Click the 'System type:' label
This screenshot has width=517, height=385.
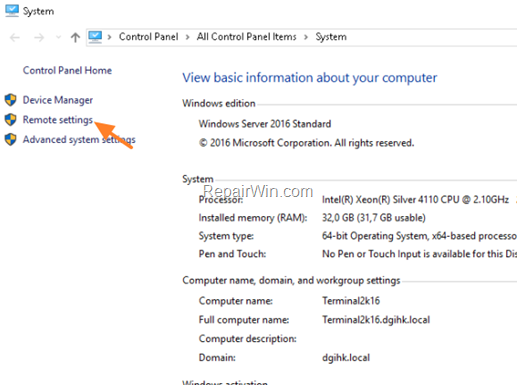226,236
